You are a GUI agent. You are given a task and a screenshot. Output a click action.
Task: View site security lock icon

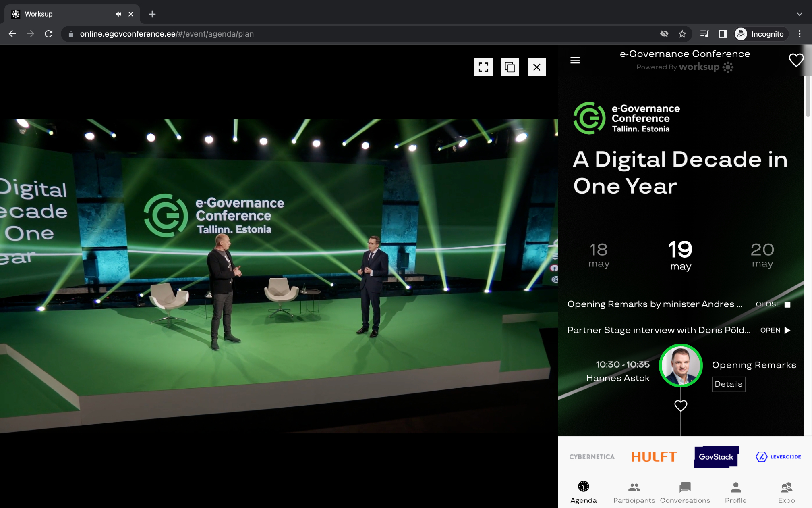pos(71,34)
